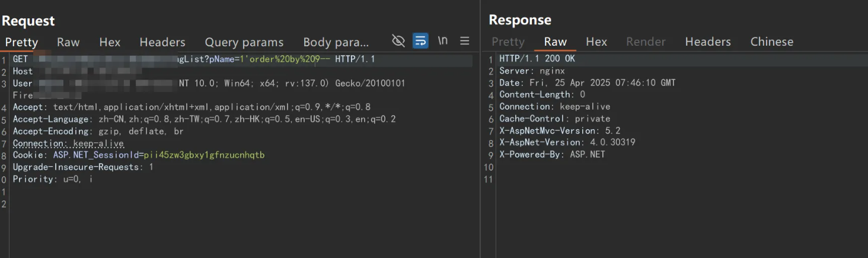Viewport: 868px width, 258px height.
Task: Open the Request Headers tab
Action: point(162,42)
